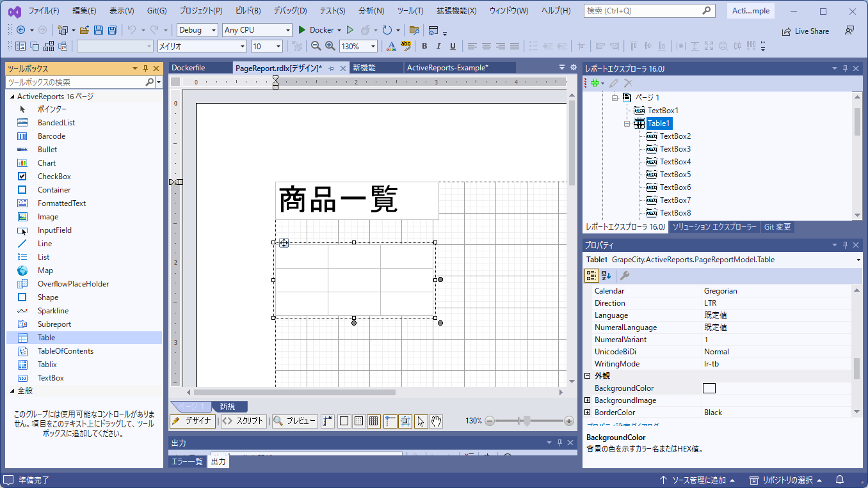
Task: Click the Open File folder icon
Action: click(x=84, y=30)
